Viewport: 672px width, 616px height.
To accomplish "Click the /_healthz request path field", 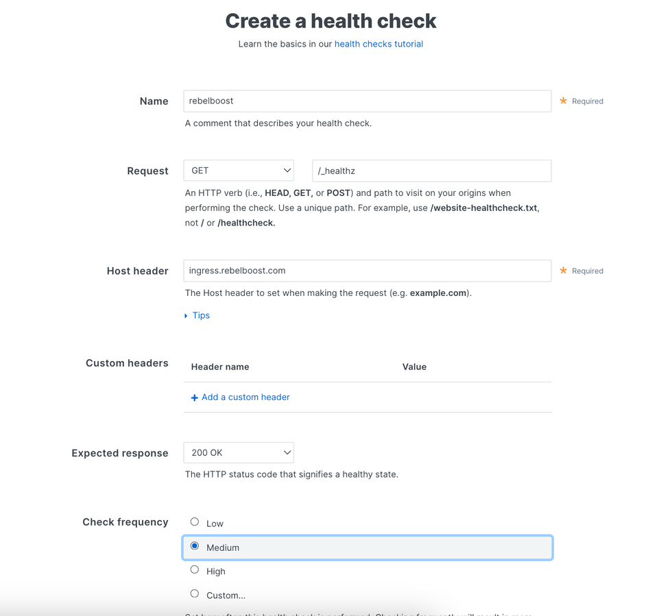I will click(x=431, y=171).
